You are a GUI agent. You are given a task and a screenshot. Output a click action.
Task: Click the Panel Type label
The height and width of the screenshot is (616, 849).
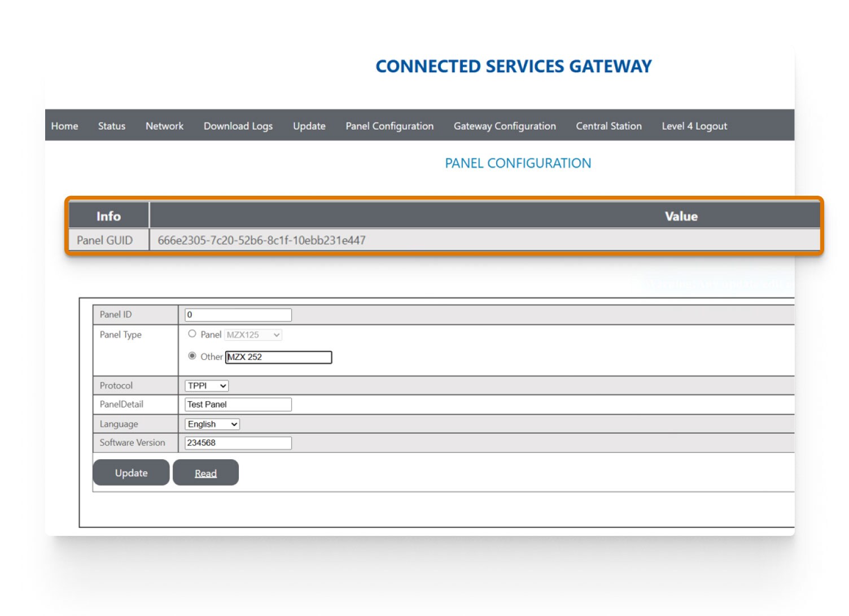(x=120, y=335)
